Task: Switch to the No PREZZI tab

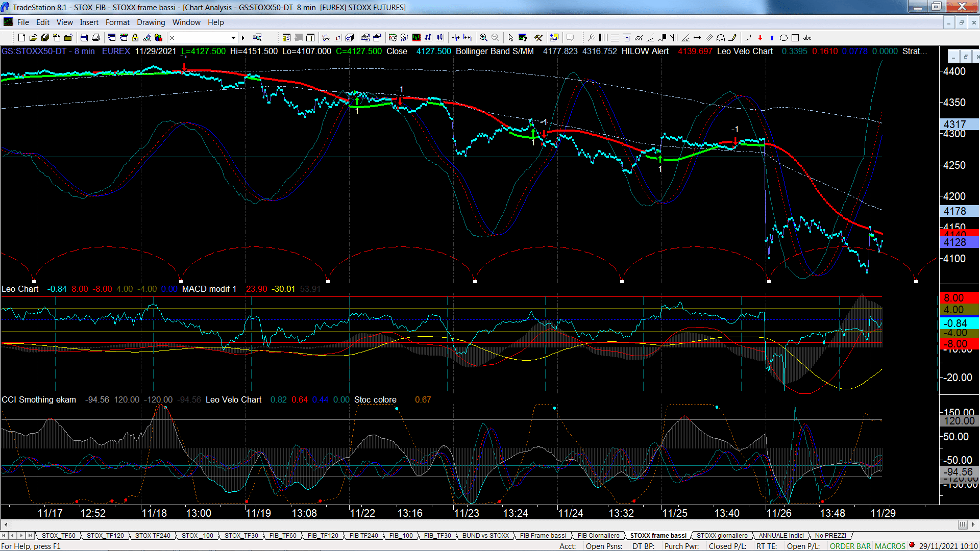Action: click(x=830, y=536)
